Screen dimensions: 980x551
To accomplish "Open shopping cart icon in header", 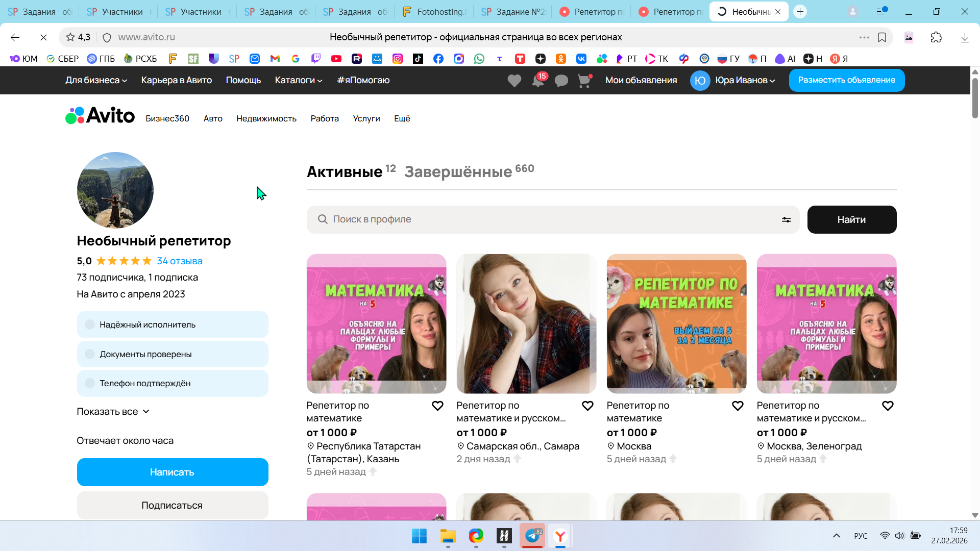I will tap(584, 81).
